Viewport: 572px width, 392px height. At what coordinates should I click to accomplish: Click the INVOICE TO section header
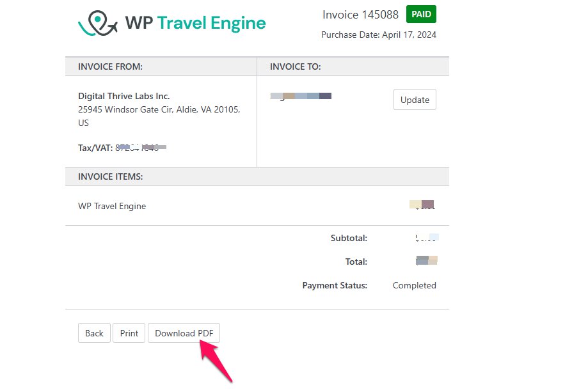295,67
